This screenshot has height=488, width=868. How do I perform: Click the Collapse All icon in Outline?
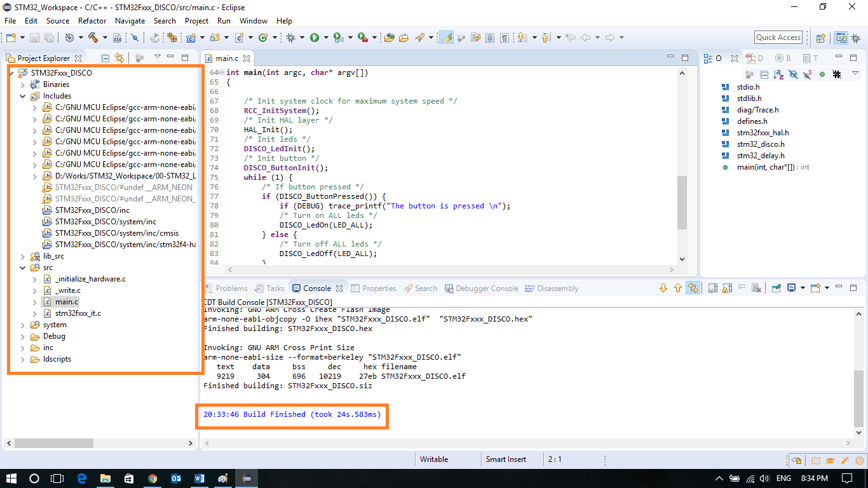764,74
